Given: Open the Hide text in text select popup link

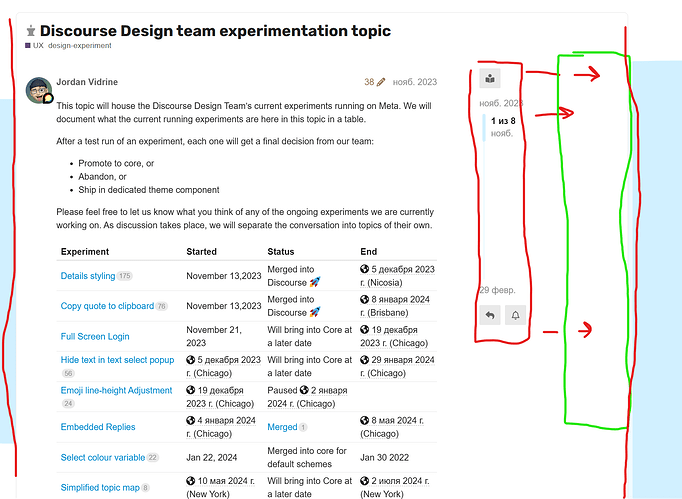Looking at the screenshot, I should pos(117,360).
